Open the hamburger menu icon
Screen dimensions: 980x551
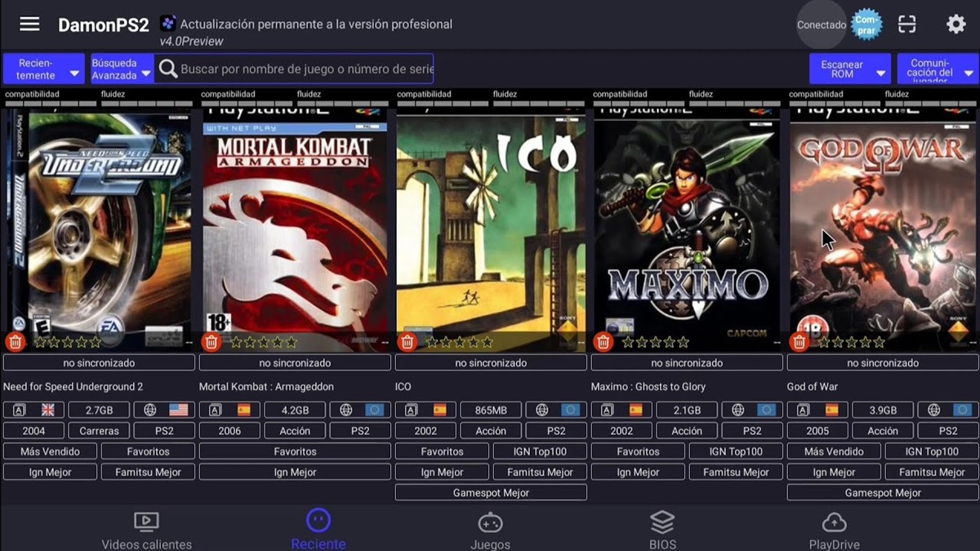coord(29,23)
